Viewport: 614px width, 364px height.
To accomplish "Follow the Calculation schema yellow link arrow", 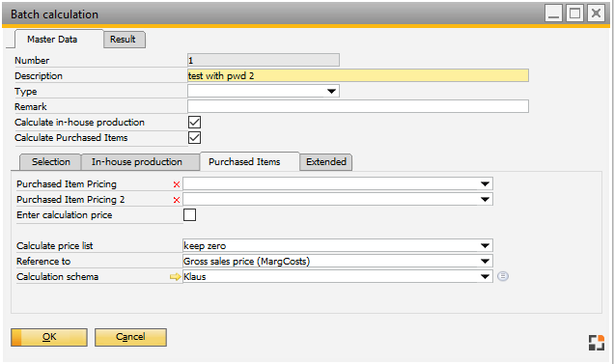I will coord(175,277).
